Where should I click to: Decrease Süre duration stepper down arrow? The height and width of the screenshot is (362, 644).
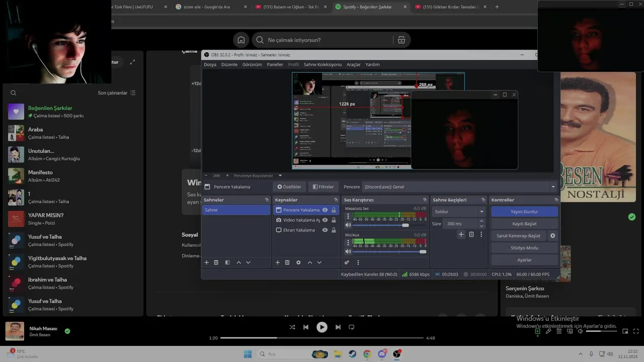coord(481,226)
